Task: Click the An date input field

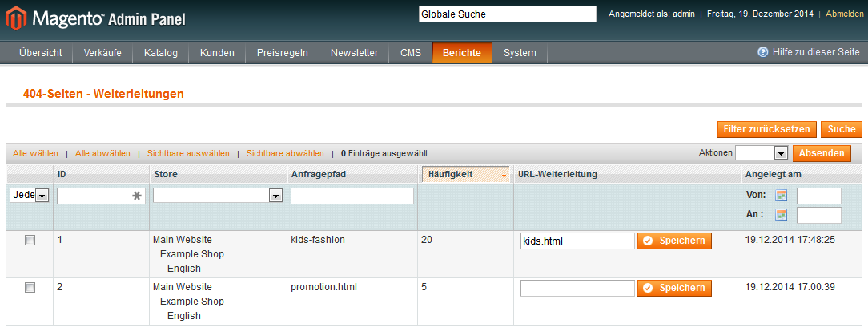Action: [x=818, y=215]
